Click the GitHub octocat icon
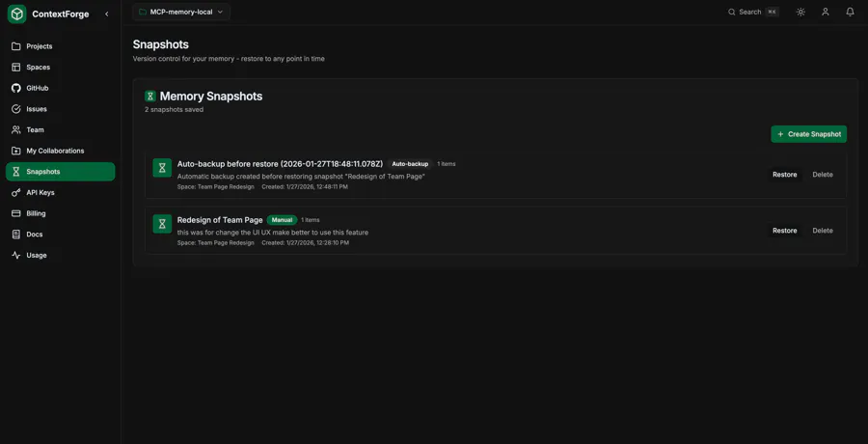The height and width of the screenshot is (444, 868). tap(16, 88)
